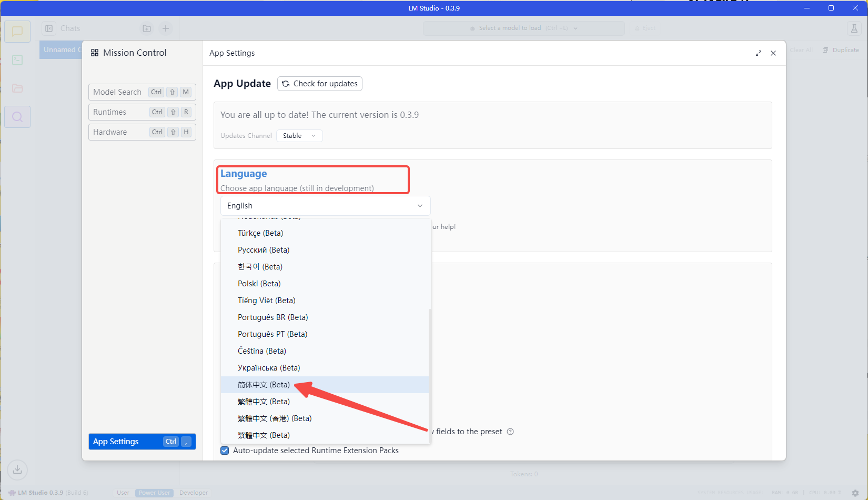Click the flask experiments icon

(854, 28)
